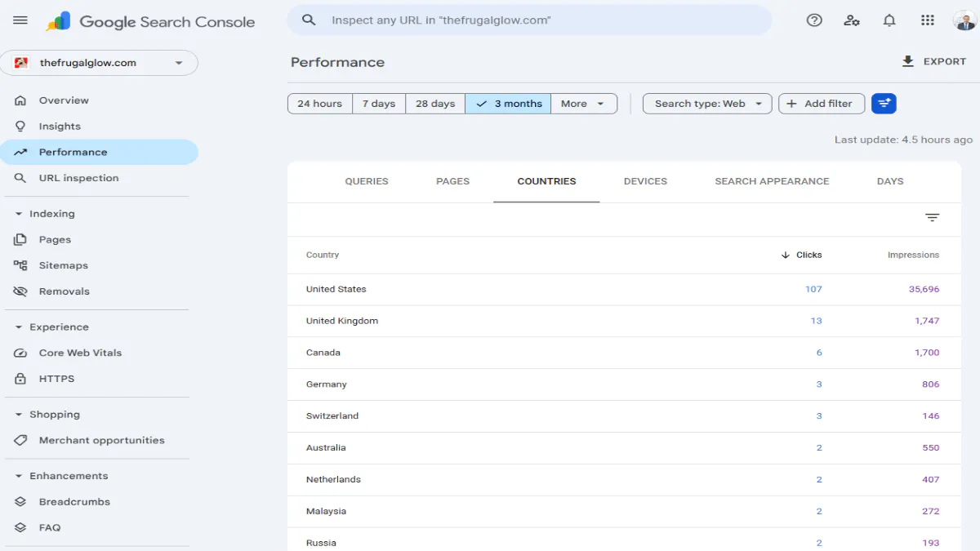This screenshot has height=551, width=980.
Task: Collapse the Enhancements section
Action: (x=62, y=476)
